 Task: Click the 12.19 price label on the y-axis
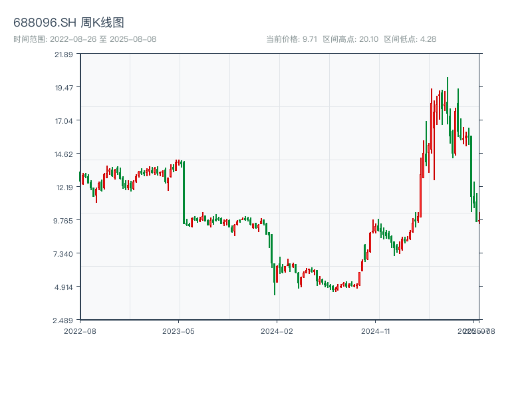pyautogui.click(x=64, y=188)
